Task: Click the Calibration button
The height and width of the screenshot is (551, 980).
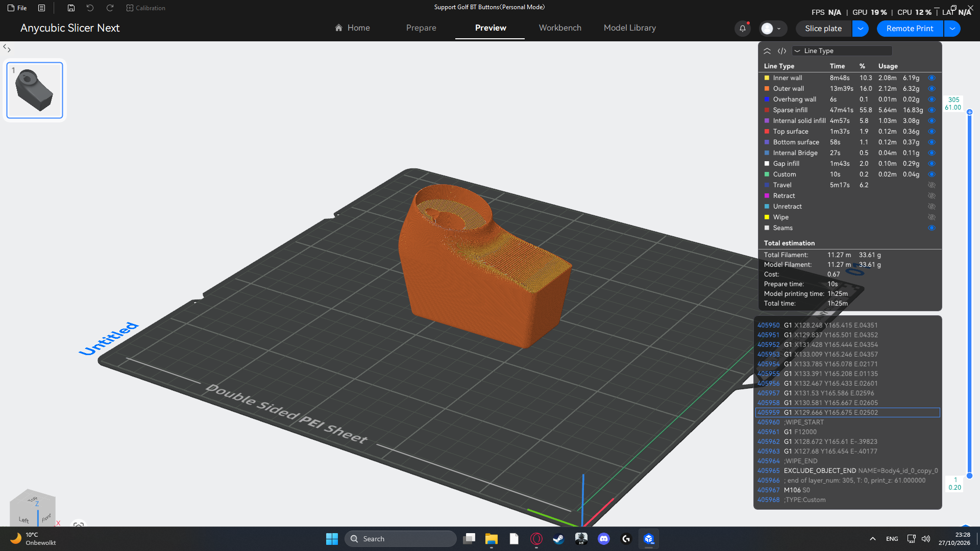Action: [x=146, y=8]
